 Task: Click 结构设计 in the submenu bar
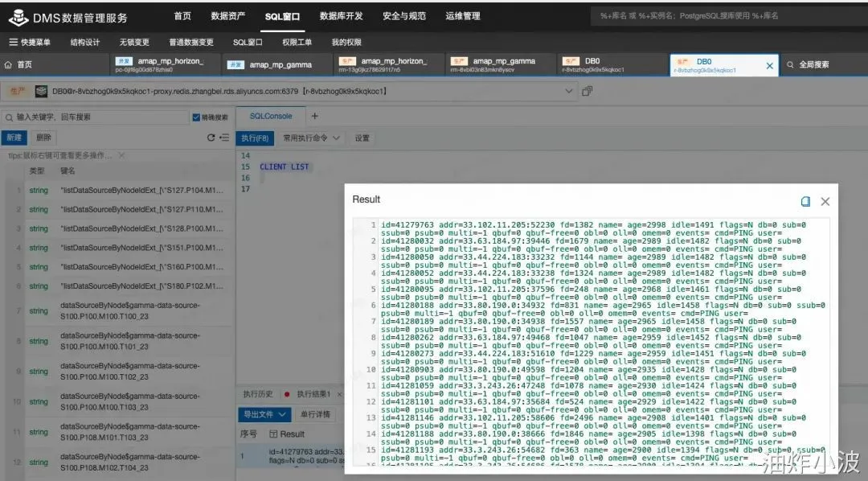click(84, 42)
